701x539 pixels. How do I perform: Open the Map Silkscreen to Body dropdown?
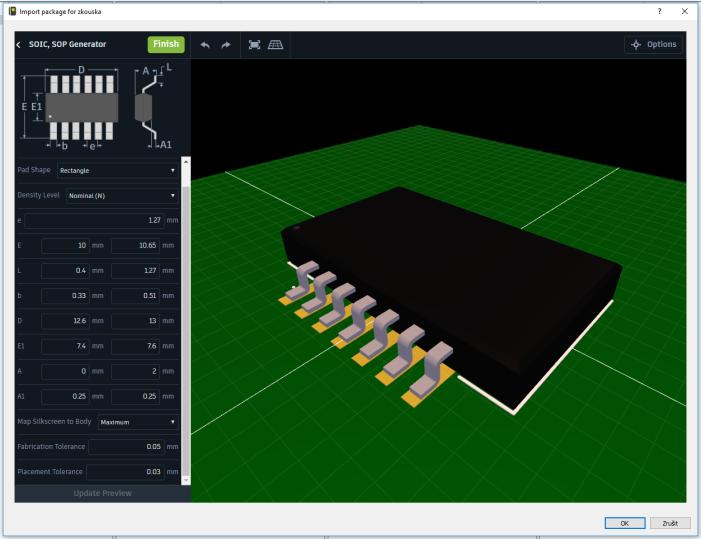138,422
